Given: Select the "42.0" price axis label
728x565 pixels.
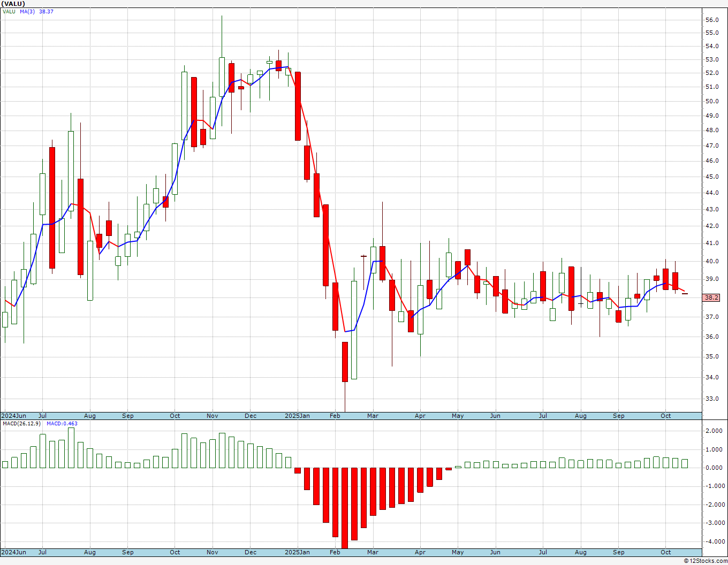Looking at the screenshot, I should coord(712,226).
